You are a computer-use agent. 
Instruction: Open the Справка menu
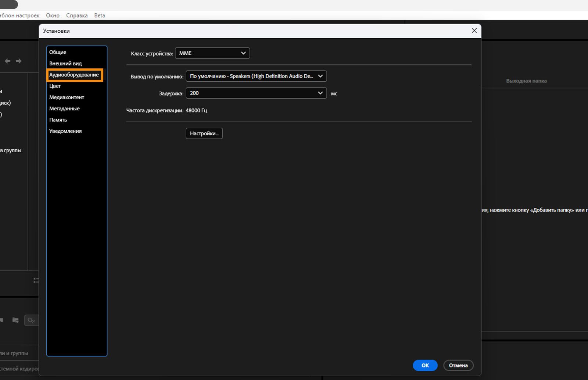point(77,15)
